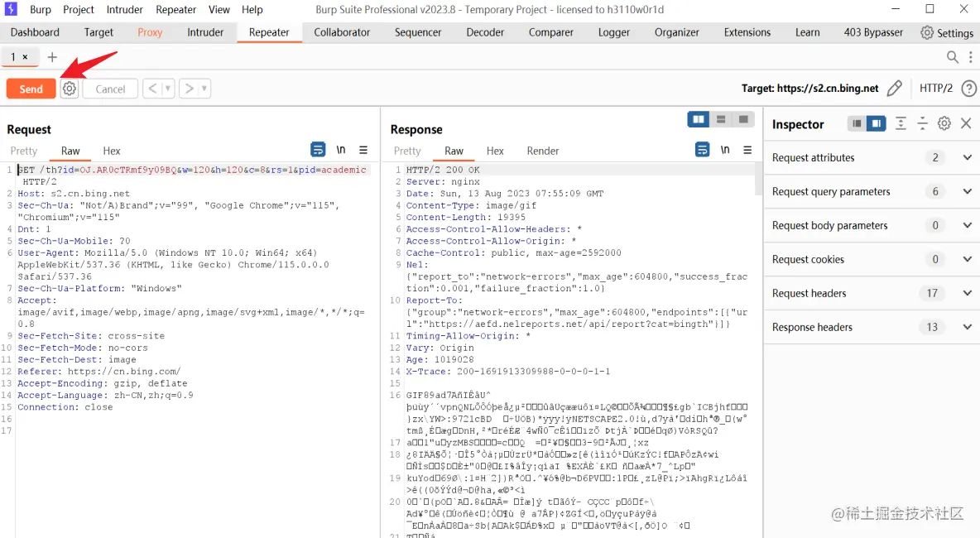Click the Burp Suite logo icon

11,9
